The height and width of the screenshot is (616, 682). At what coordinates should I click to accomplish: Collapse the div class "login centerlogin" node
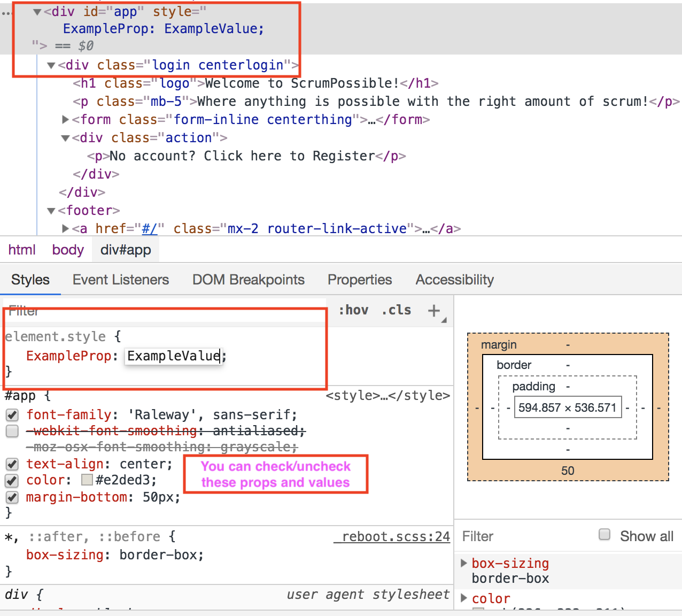click(x=51, y=66)
